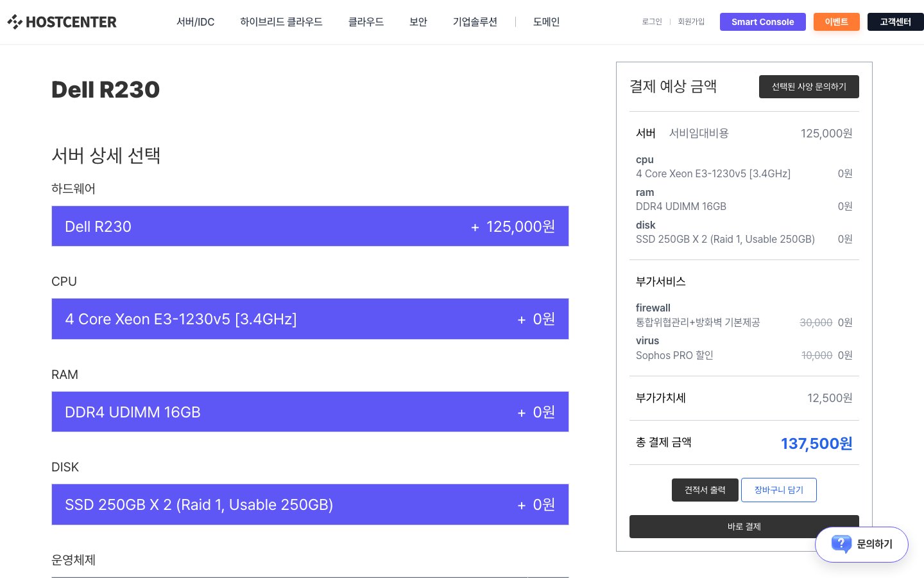The image size is (924, 578).
Task: Click the 총 결제 금액 label
Action: coord(663,442)
